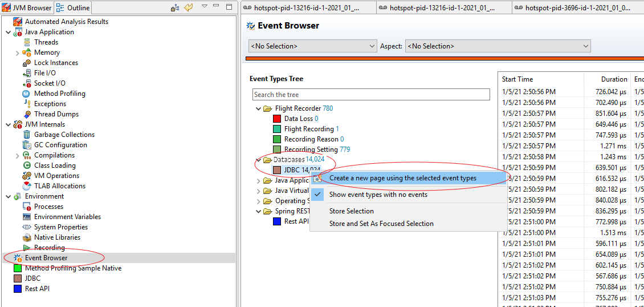Image resolution: width=644 pixels, height=307 pixels.
Task: Click the Garbage Collections trash icon
Action: pos(27,135)
